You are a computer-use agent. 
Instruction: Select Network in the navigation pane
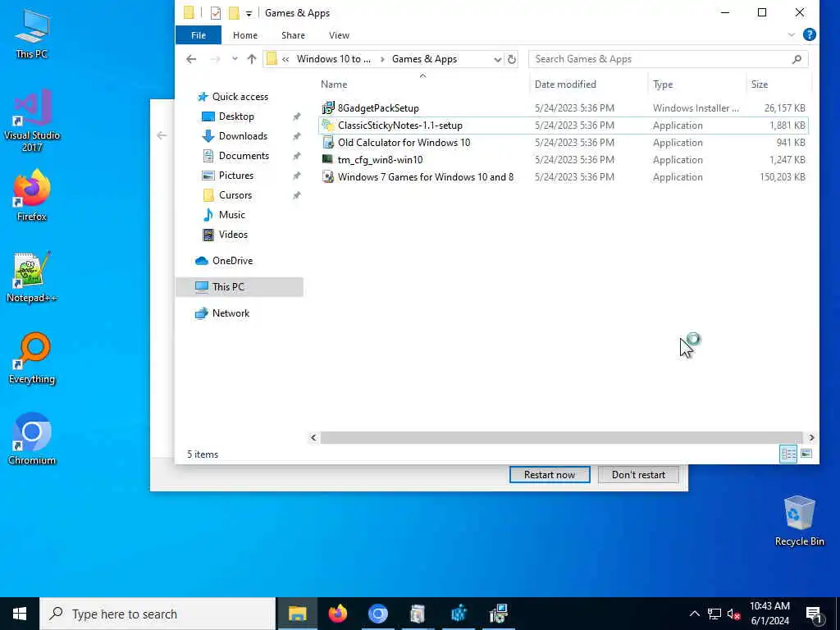click(x=231, y=313)
